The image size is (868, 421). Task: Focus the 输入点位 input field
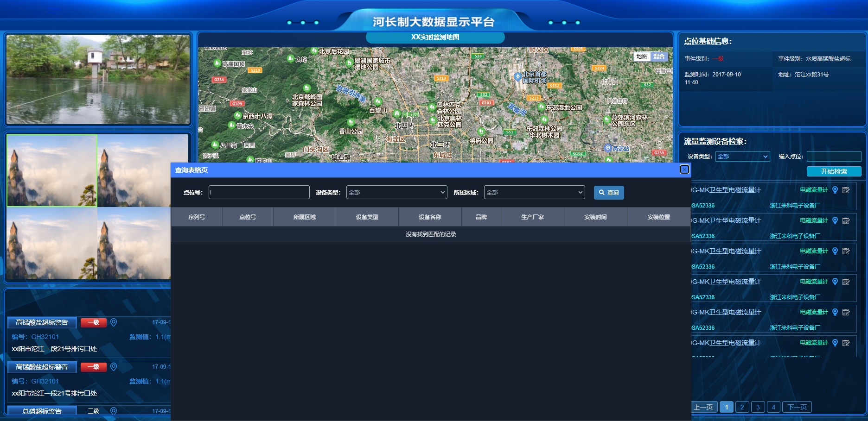click(834, 157)
